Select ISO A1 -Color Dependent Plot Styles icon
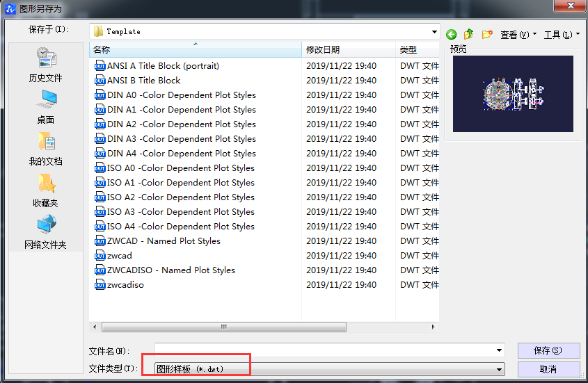 (x=100, y=183)
